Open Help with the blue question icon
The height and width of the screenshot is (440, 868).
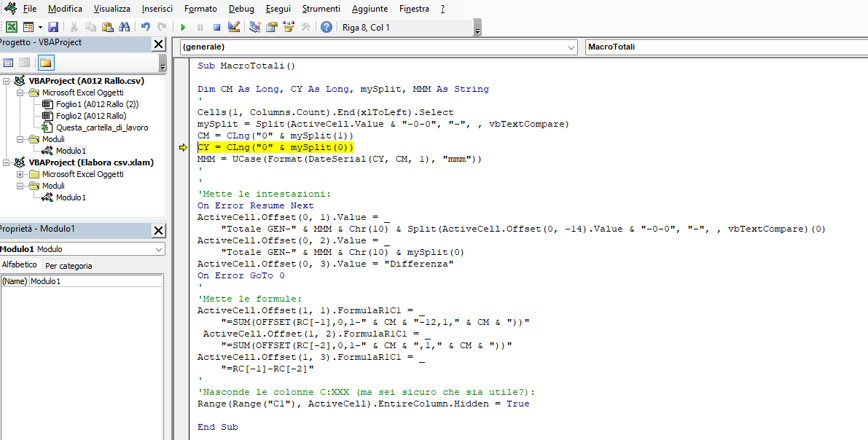[x=327, y=27]
